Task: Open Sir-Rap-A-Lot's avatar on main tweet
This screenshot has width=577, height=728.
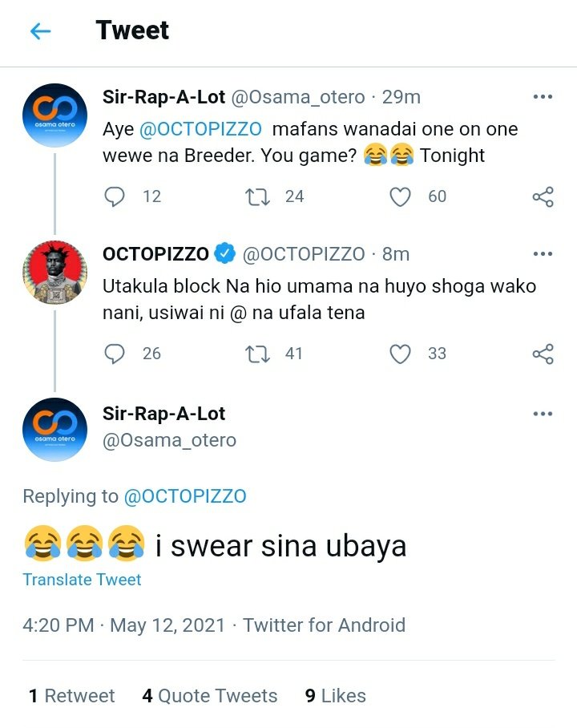Action: 54,430
